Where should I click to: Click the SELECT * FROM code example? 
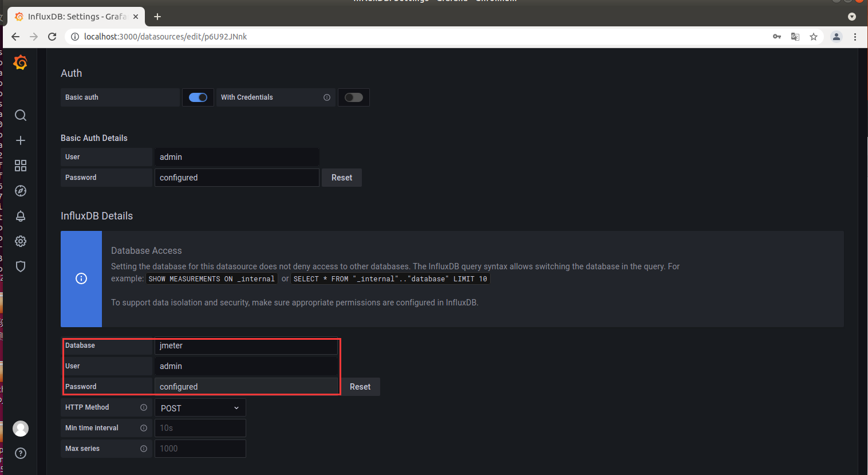pyautogui.click(x=390, y=279)
